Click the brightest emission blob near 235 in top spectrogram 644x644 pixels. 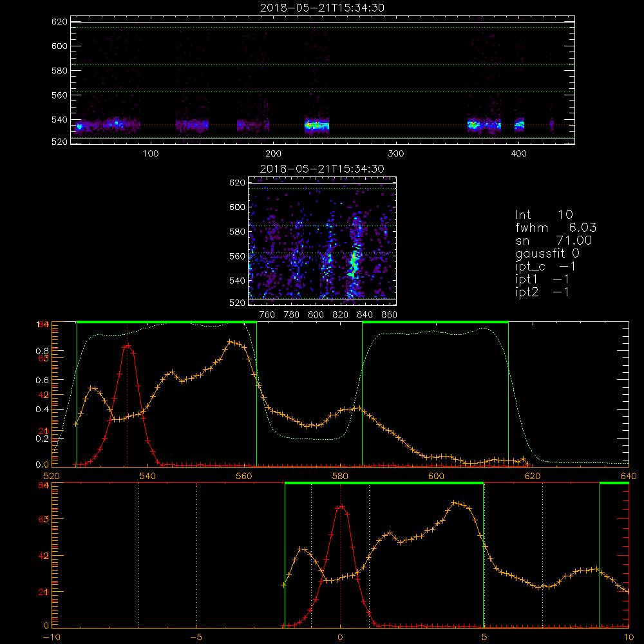pyautogui.click(x=317, y=125)
